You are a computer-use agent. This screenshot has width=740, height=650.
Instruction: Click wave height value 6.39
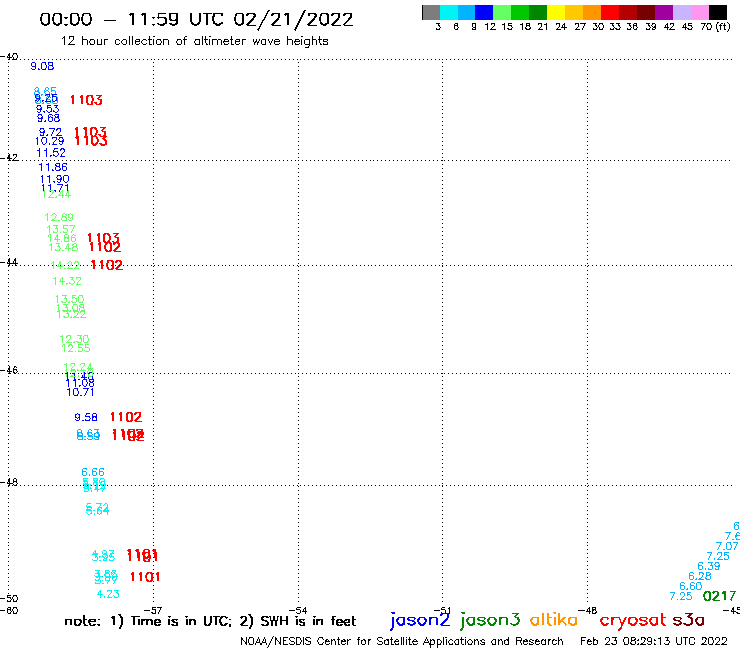pyautogui.click(x=709, y=566)
